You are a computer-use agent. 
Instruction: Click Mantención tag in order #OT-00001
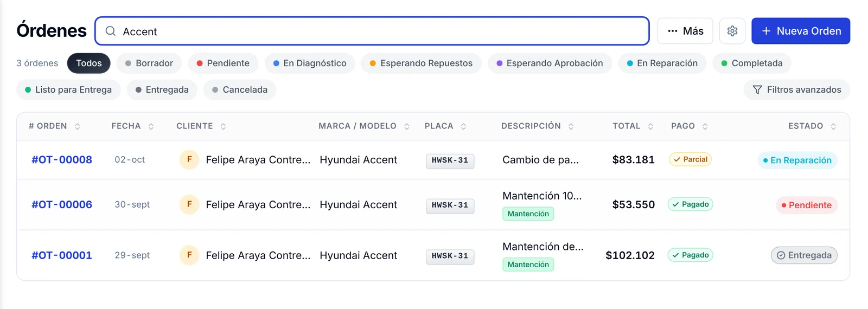(528, 265)
